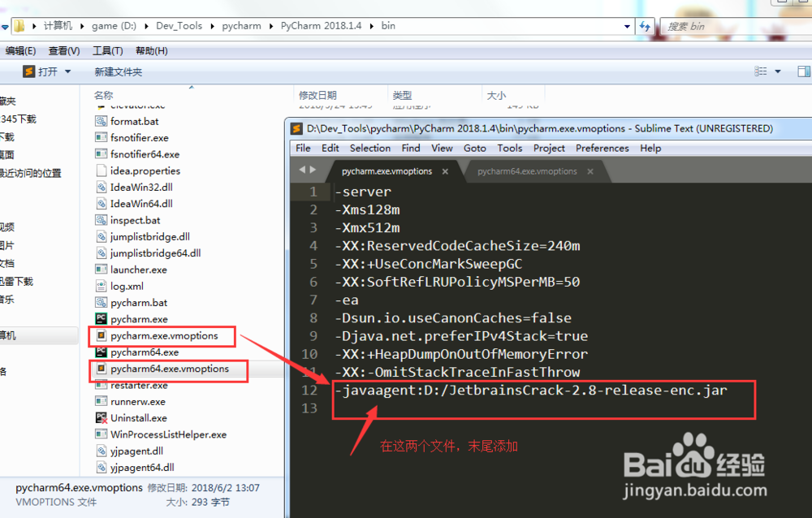
Task: Select the jumplistbridge.dll file icon
Action: point(101,237)
